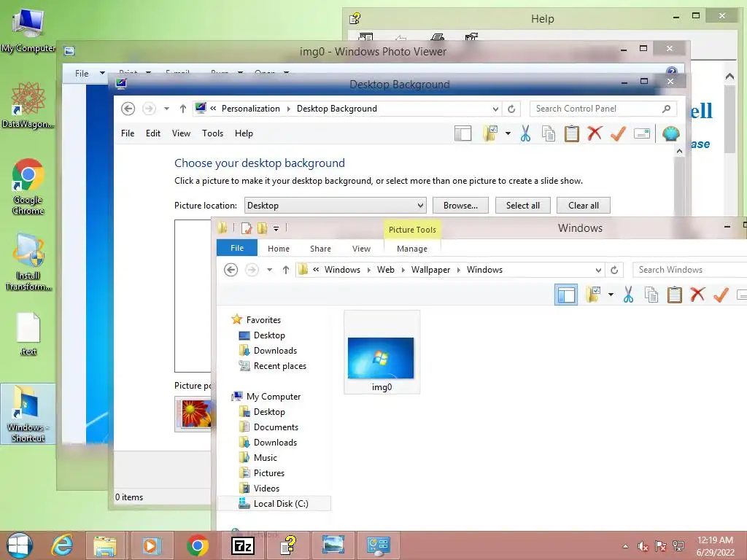The image size is (747, 560).
Task: Click the orange checkmark icon in Desktop Background toolbar
Action: point(618,134)
